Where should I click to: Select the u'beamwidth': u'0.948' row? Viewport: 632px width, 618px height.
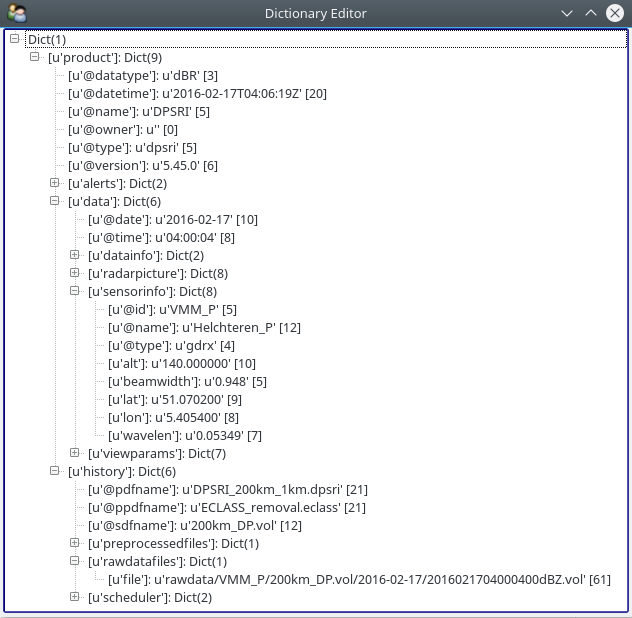(187, 382)
